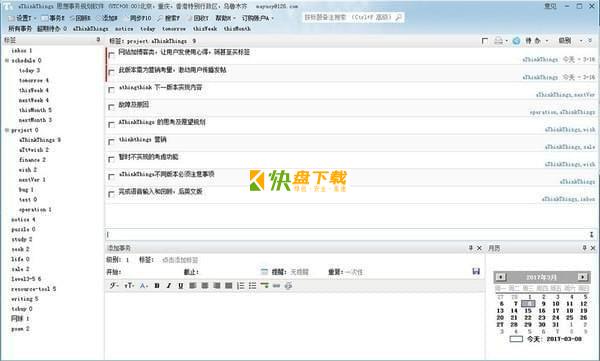Viewport: 600px width, 361px height.
Task: Click the print icon in the editor toolbar
Action: coord(288,286)
